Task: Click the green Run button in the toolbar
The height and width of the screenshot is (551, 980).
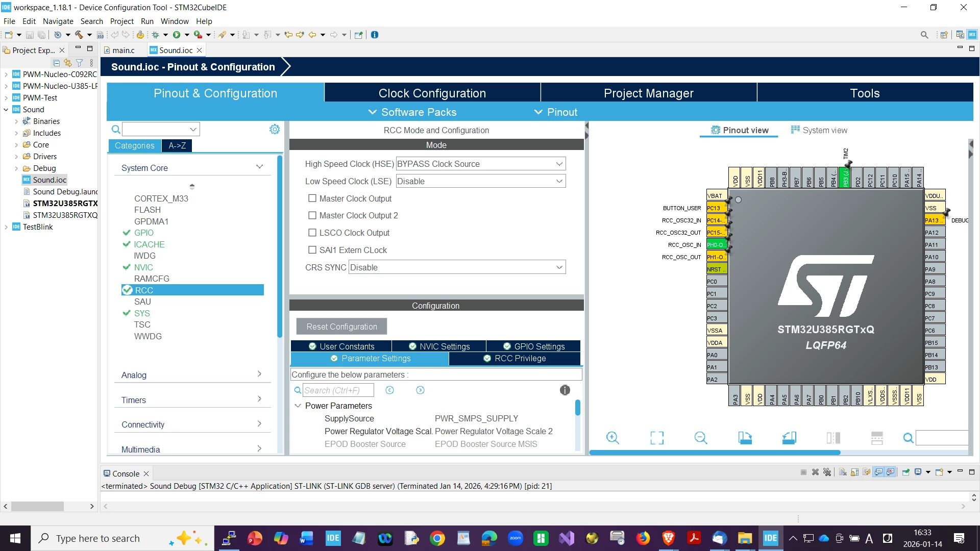Action: coord(177,35)
